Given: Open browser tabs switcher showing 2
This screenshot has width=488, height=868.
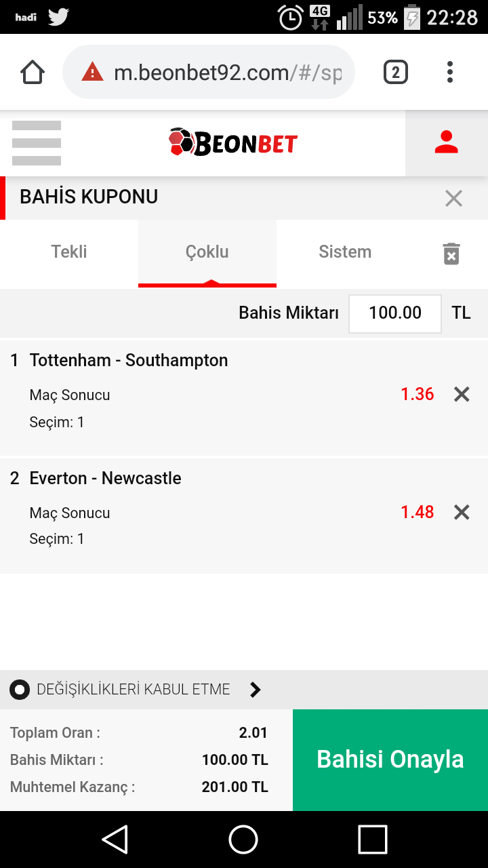Looking at the screenshot, I should click(x=396, y=72).
